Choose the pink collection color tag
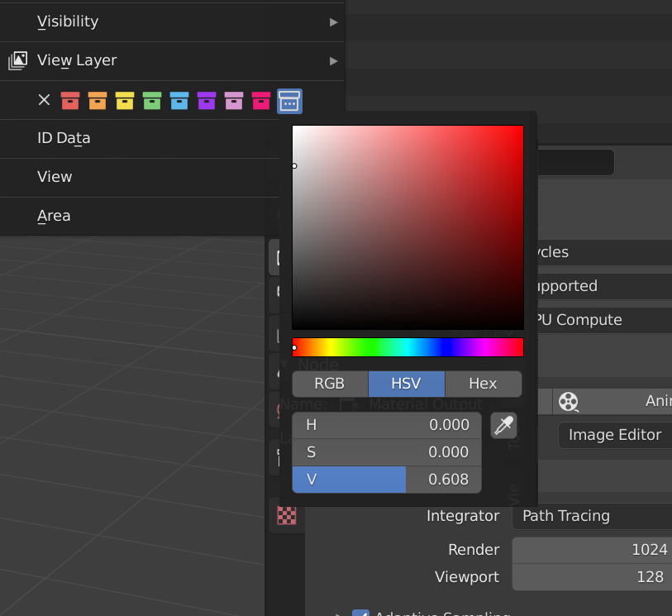 [x=234, y=101]
